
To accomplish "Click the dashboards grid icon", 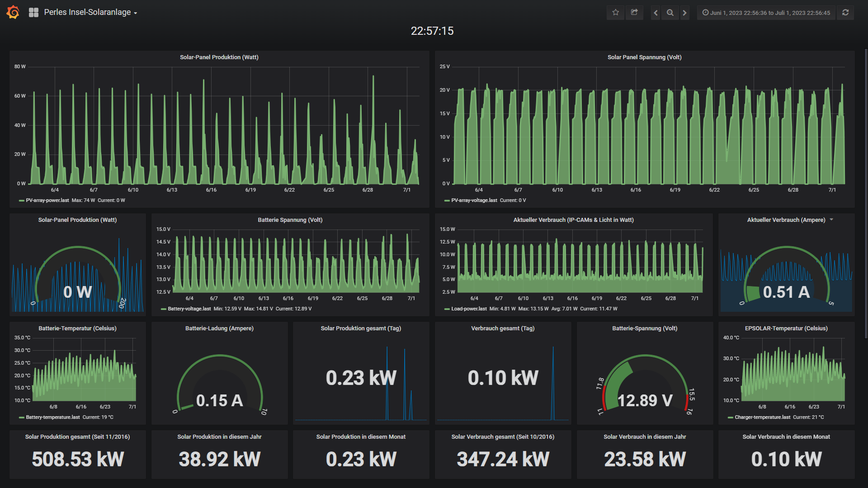I will (33, 13).
